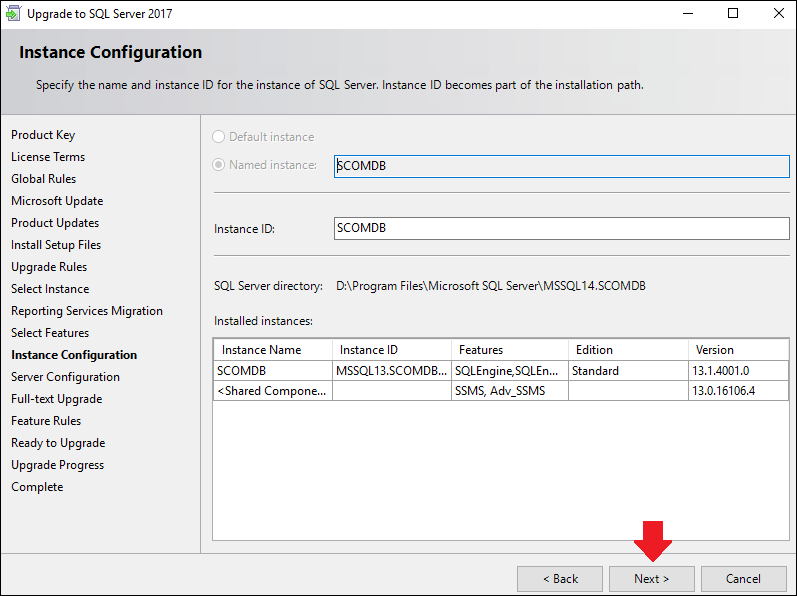Click version 13.1.4001.0 cell
Viewport: 797px width, 596px height.
pyautogui.click(x=739, y=371)
